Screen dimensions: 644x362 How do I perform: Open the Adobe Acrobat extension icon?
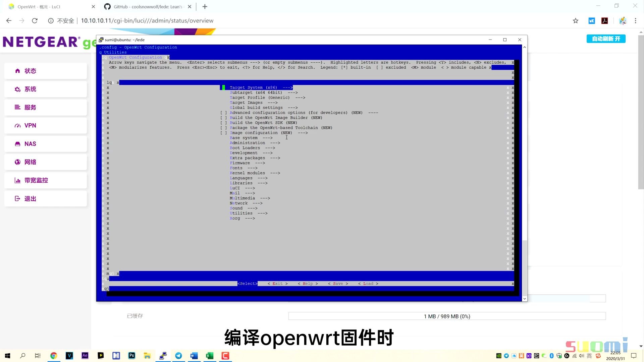pyautogui.click(x=604, y=21)
